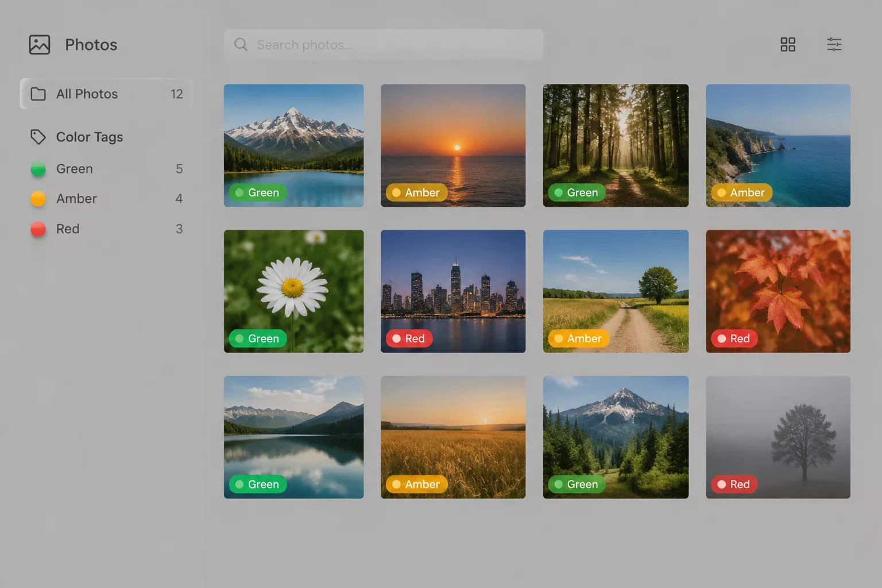The height and width of the screenshot is (588, 882).
Task: Click the Amber tag on sunset photo
Action: (x=417, y=193)
